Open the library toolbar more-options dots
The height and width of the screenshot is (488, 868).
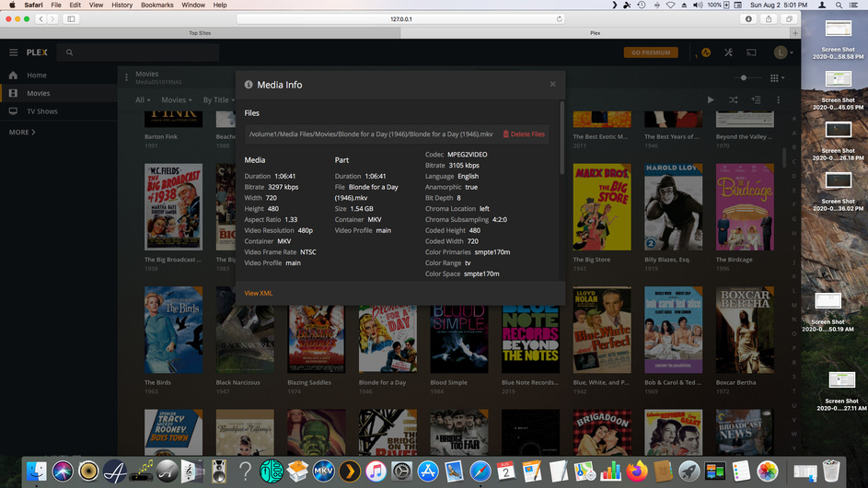pos(779,99)
